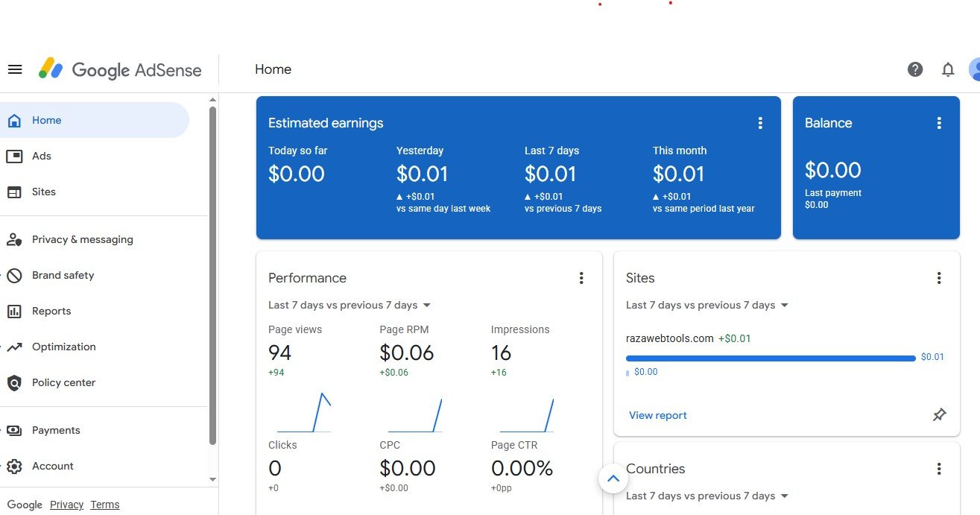This screenshot has width=980, height=515.
Task: Open Sites card three-dot menu
Action: click(x=939, y=278)
